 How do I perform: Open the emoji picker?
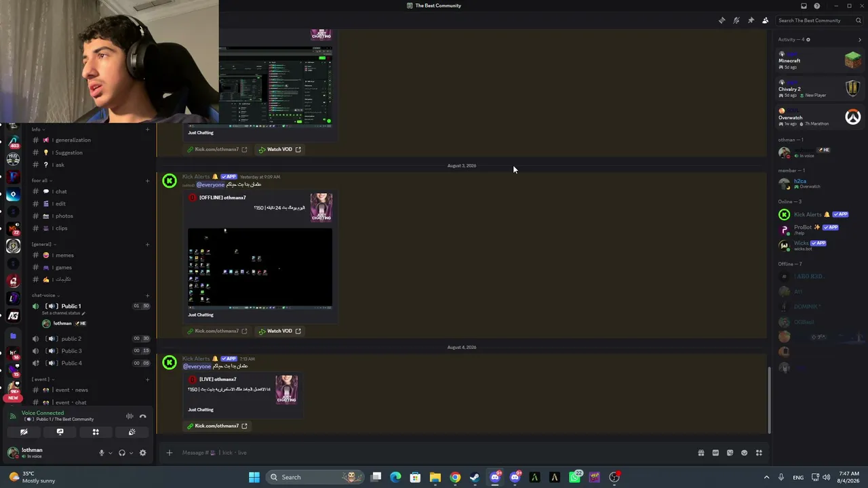click(745, 453)
